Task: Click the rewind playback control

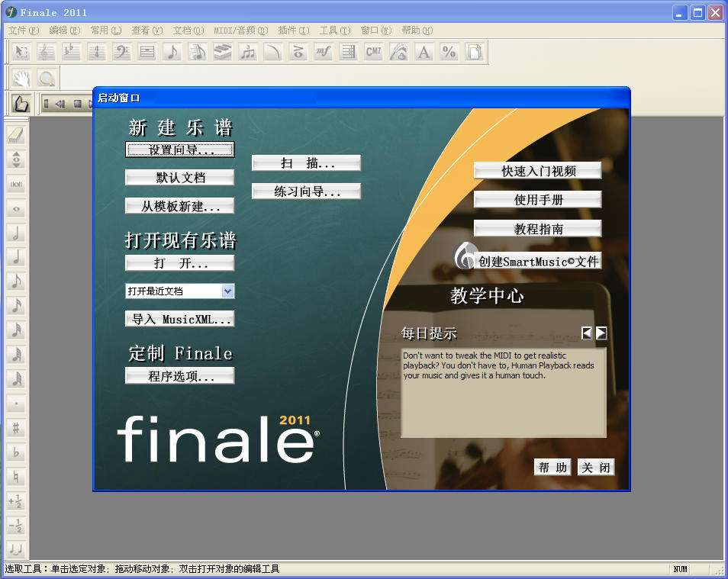Action: pos(60,104)
